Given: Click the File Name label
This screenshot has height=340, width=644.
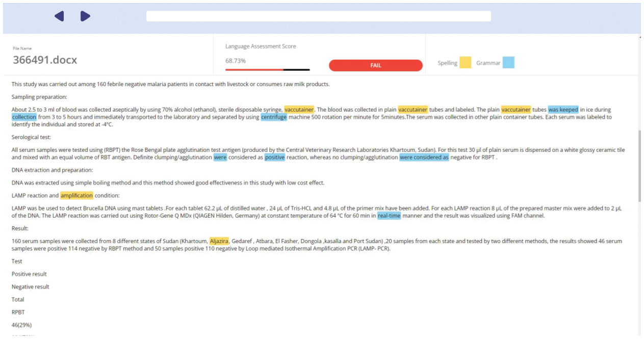Looking at the screenshot, I should click(x=22, y=48).
